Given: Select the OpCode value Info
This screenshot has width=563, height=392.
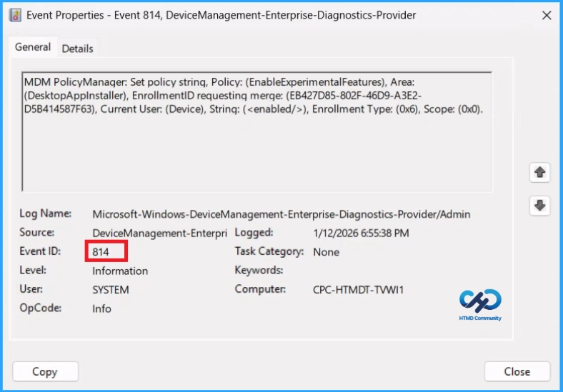Looking at the screenshot, I should pyautogui.click(x=101, y=308).
